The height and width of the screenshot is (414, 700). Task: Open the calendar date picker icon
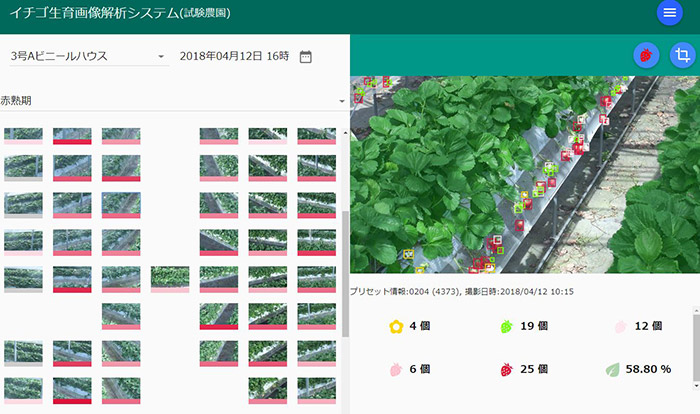(x=306, y=56)
